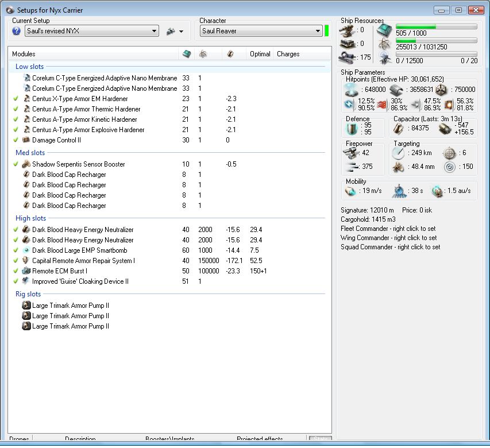Toggle Damage Control II active checkmark
This screenshot has width=490, height=448.
16,140
